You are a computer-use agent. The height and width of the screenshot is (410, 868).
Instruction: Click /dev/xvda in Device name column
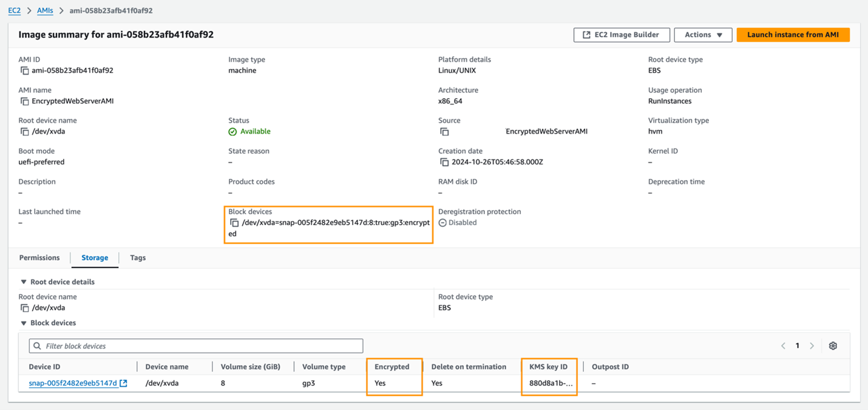click(x=161, y=383)
